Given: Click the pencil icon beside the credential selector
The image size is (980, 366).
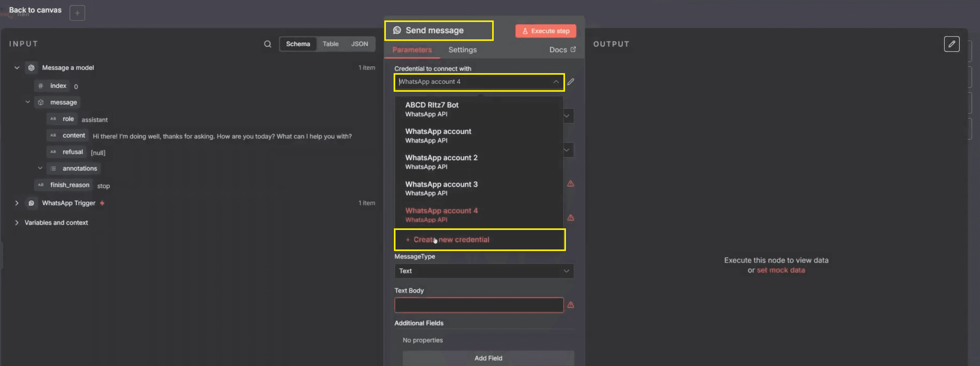Looking at the screenshot, I should [x=571, y=82].
